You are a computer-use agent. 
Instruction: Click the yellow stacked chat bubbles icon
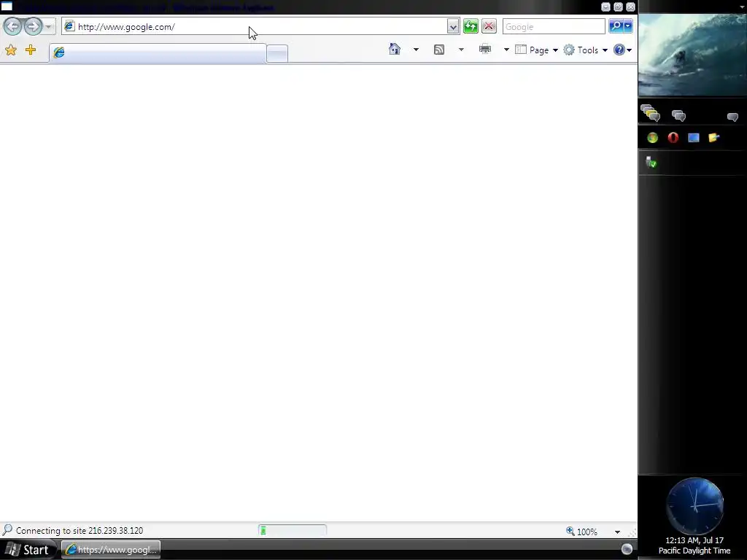point(650,113)
